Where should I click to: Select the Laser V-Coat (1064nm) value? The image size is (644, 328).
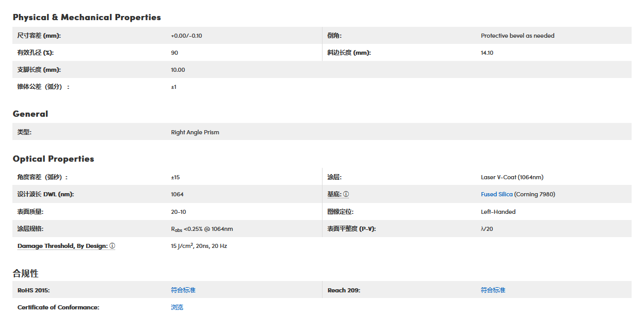point(512,177)
